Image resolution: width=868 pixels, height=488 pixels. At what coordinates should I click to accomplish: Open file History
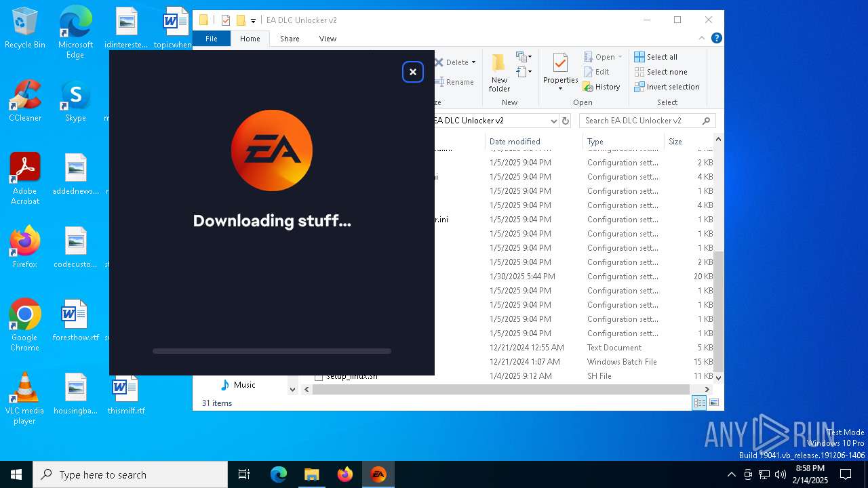601,87
